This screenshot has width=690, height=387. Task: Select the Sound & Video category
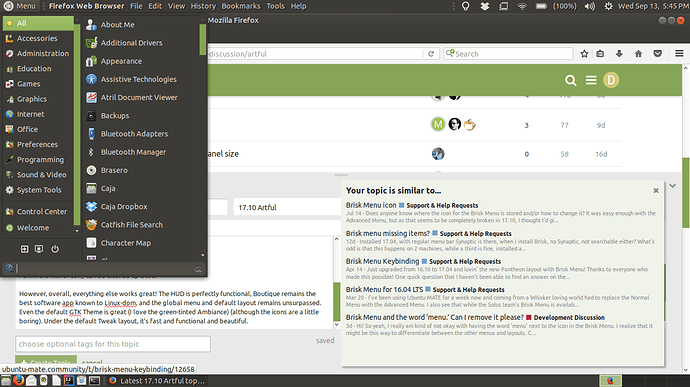point(39,175)
